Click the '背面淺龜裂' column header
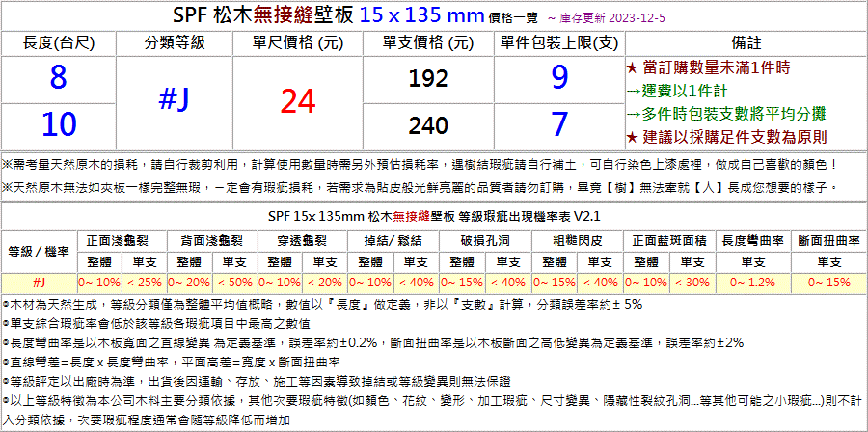The width and height of the screenshot is (868, 432). 211,241
